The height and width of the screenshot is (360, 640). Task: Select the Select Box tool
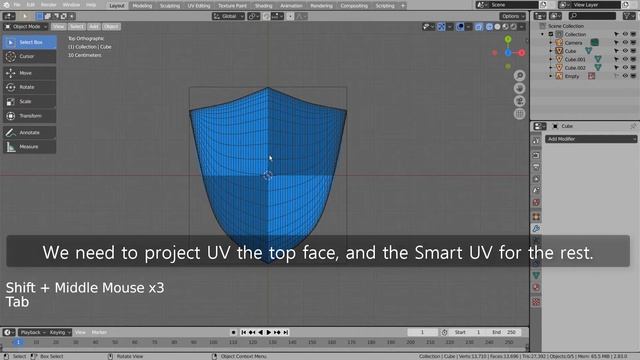29,42
